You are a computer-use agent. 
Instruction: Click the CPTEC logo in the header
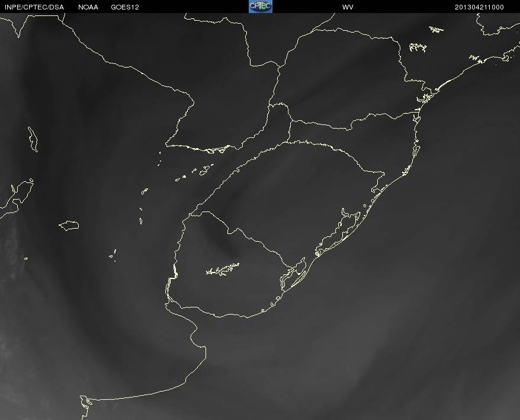(x=261, y=7)
